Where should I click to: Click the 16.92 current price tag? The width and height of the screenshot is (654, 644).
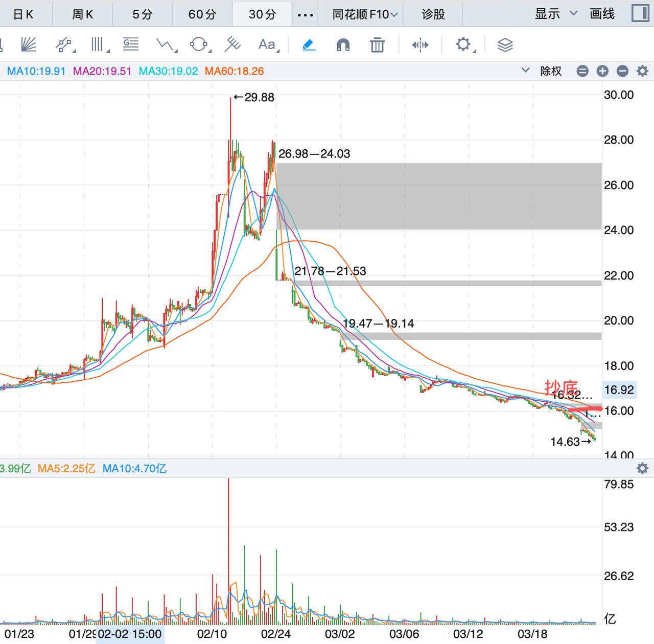point(619,390)
